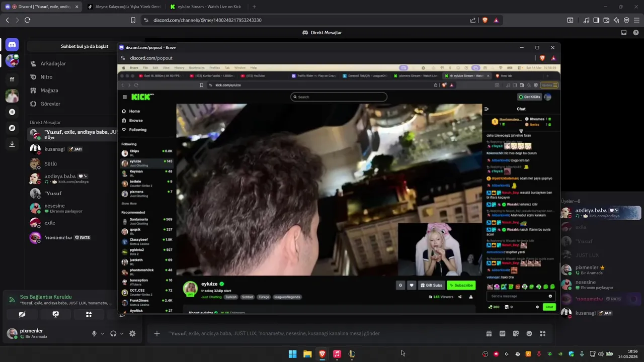Open Brave Leo AI sparkle icon
The width and height of the screenshot is (644, 362).
tap(616, 20)
